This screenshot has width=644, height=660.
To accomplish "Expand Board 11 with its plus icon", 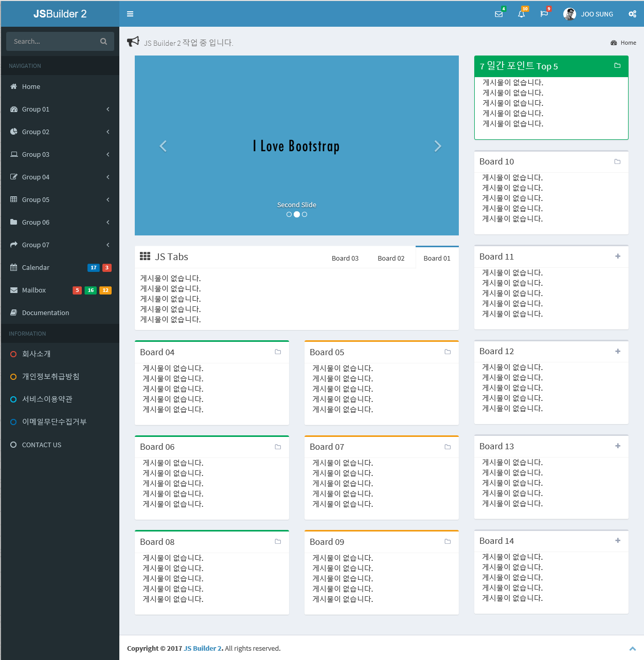I will click(x=617, y=256).
